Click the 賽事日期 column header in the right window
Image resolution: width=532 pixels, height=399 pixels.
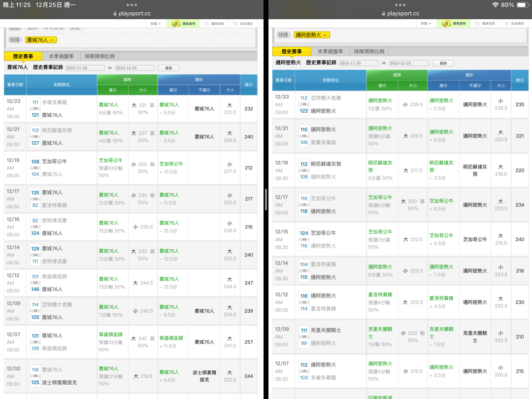click(284, 80)
